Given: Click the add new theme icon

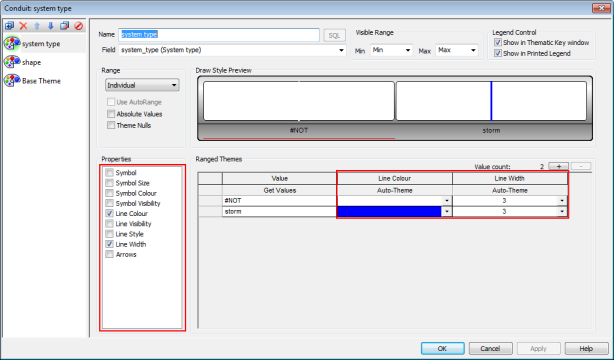Looking at the screenshot, I should [9, 26].
